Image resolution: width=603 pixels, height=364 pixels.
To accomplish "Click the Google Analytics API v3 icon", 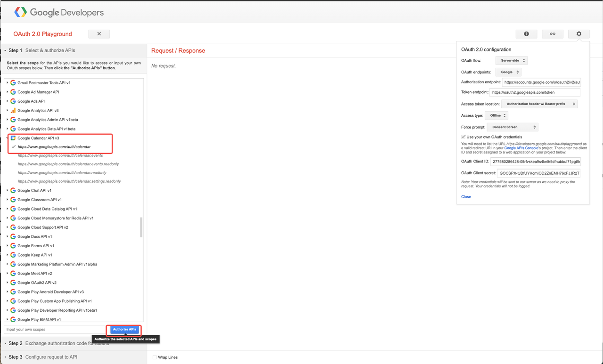I will coord(13,110).
